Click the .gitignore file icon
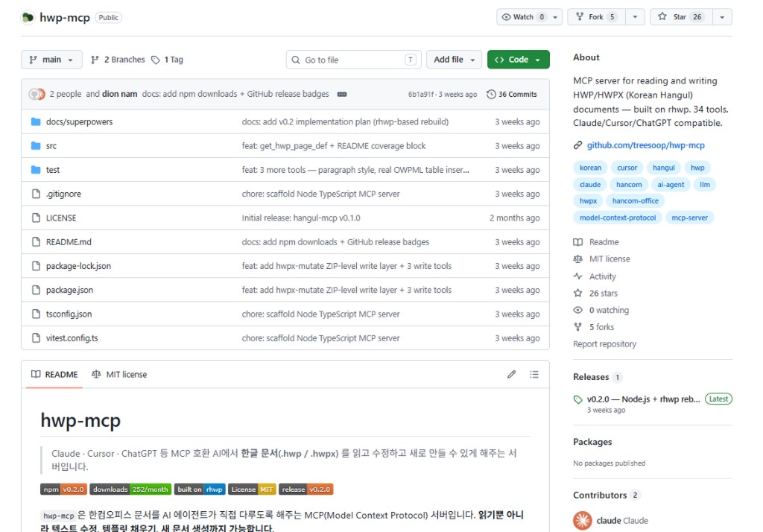Viewport: 763px width, 532px height. point(36,194)
